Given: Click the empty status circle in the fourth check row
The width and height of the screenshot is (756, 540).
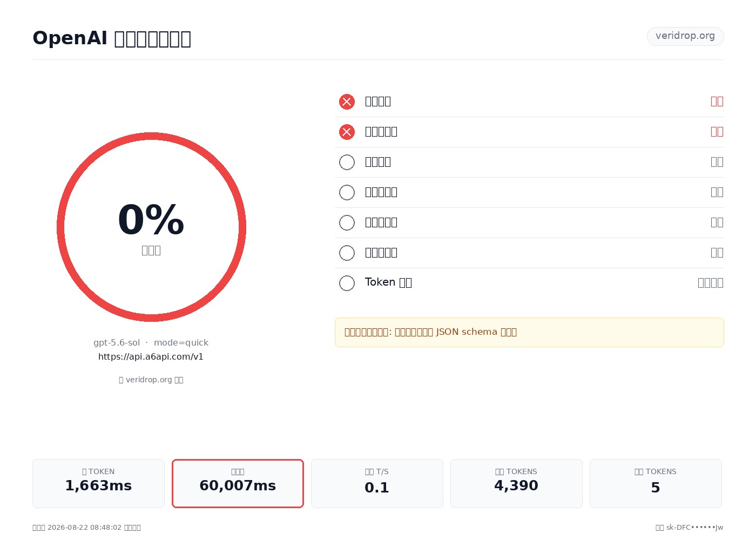Looking at the screenshot, I should pos(347,192).
